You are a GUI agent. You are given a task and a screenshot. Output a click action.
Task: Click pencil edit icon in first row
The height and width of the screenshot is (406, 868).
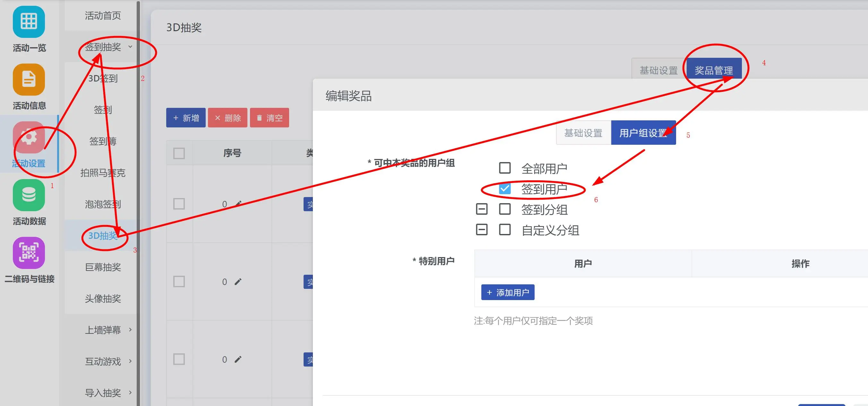click(x=238, y=203)
